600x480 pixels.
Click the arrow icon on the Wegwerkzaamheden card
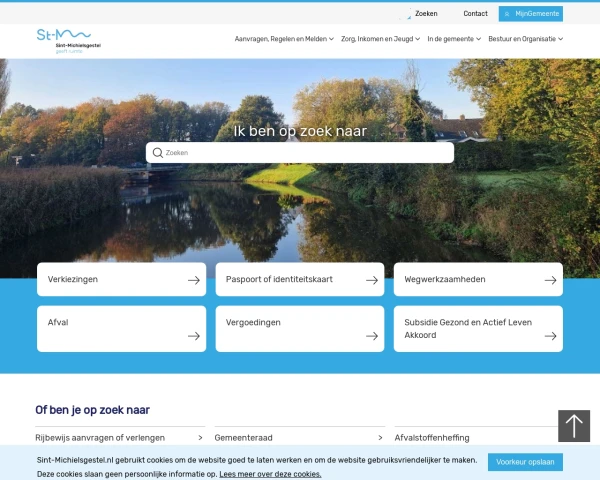(550, 280)
